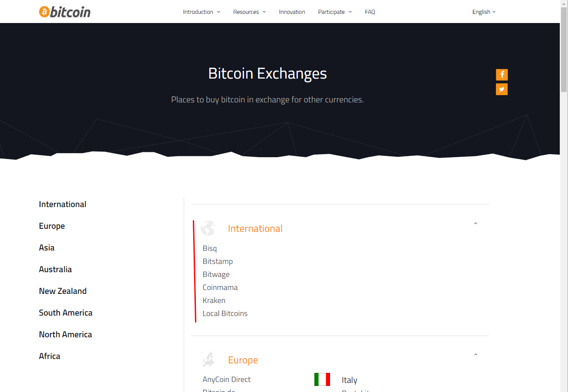This screenshot has height=392, width=568.
Task: Share page via Facebook icon
Action: [x=502, y=75]
